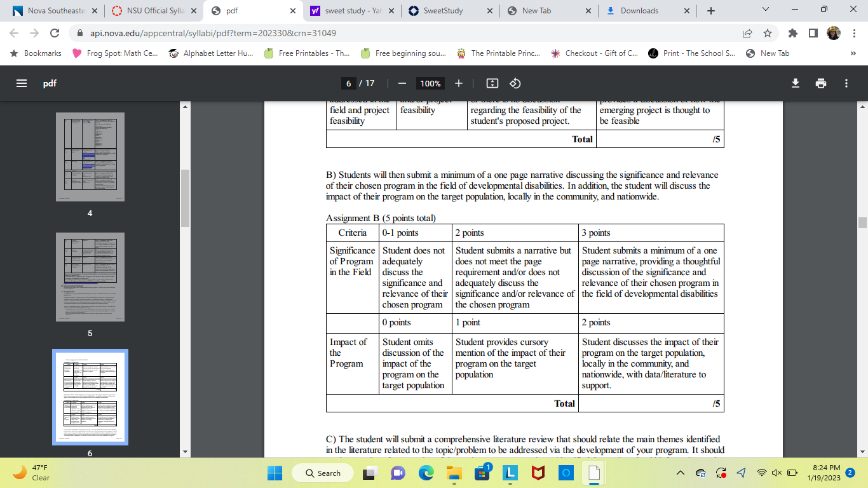Select page 4 thumbnail

point(90,157)
